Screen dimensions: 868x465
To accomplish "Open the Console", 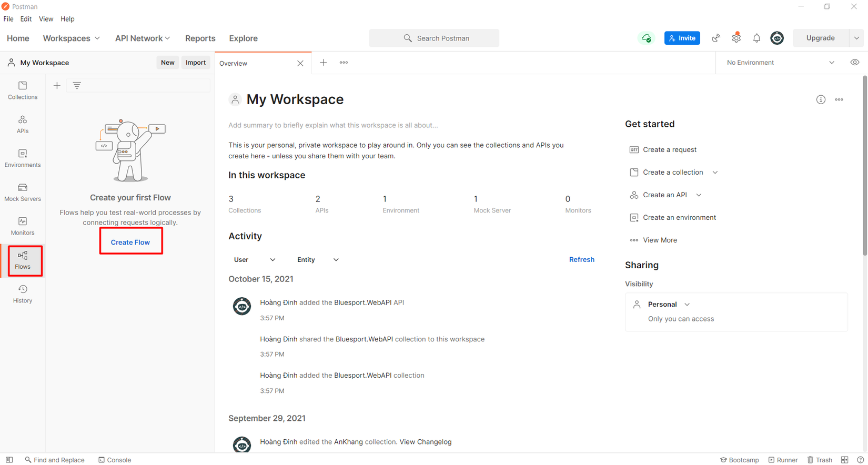I will [115, 460].
